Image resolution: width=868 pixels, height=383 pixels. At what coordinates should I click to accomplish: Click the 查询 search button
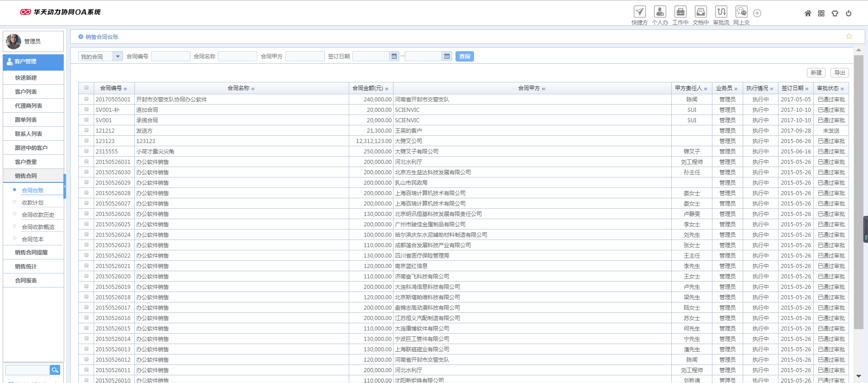(x=465, y=56)
